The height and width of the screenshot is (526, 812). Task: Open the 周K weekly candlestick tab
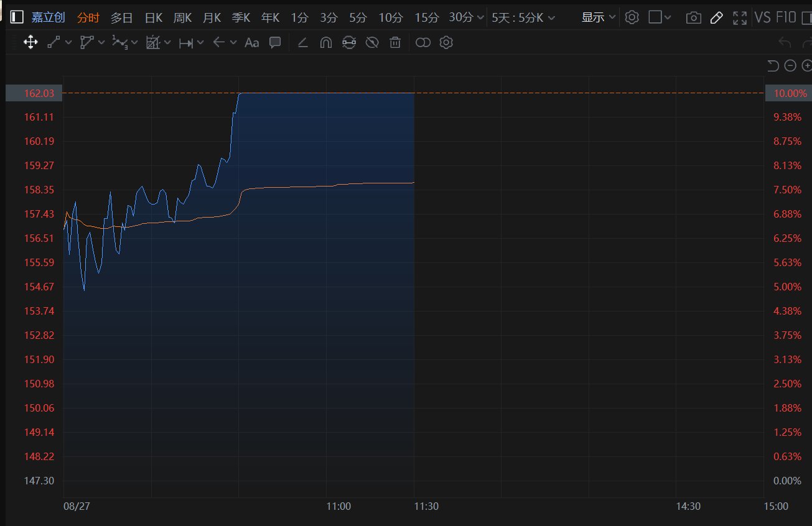pyautogui.click(x=182, y=17)
